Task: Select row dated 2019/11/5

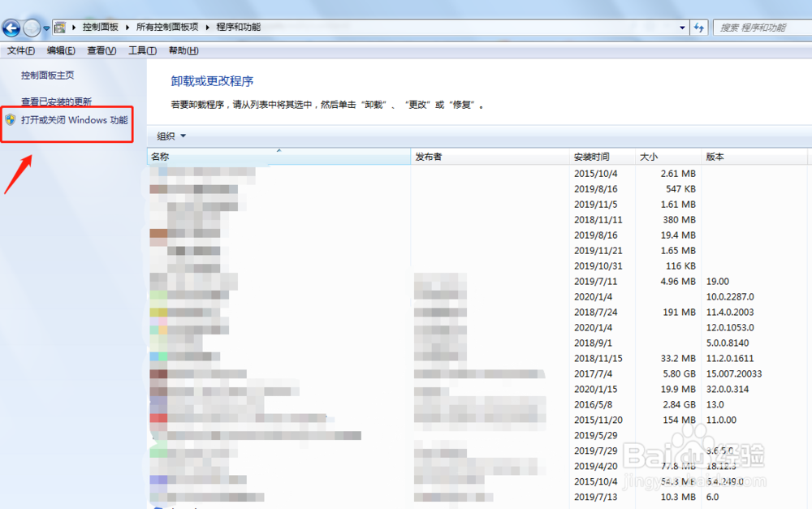Action: pos(478,205)
